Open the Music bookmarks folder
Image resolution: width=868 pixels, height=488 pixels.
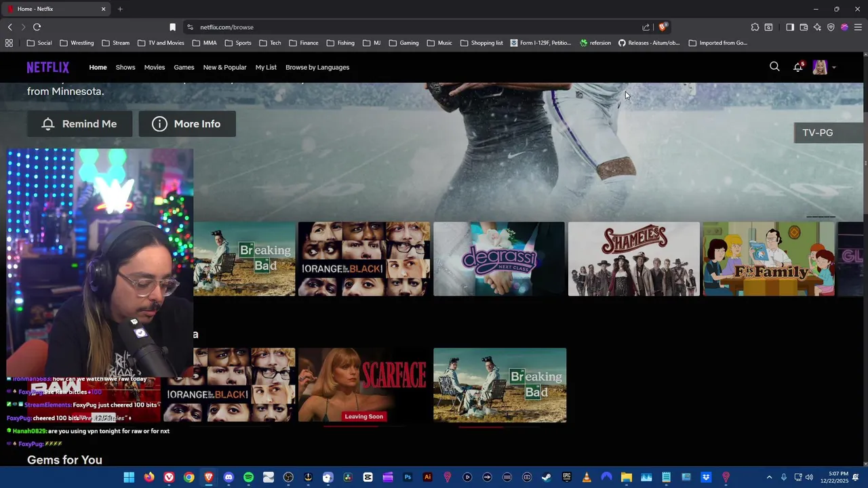coord(439,43)
